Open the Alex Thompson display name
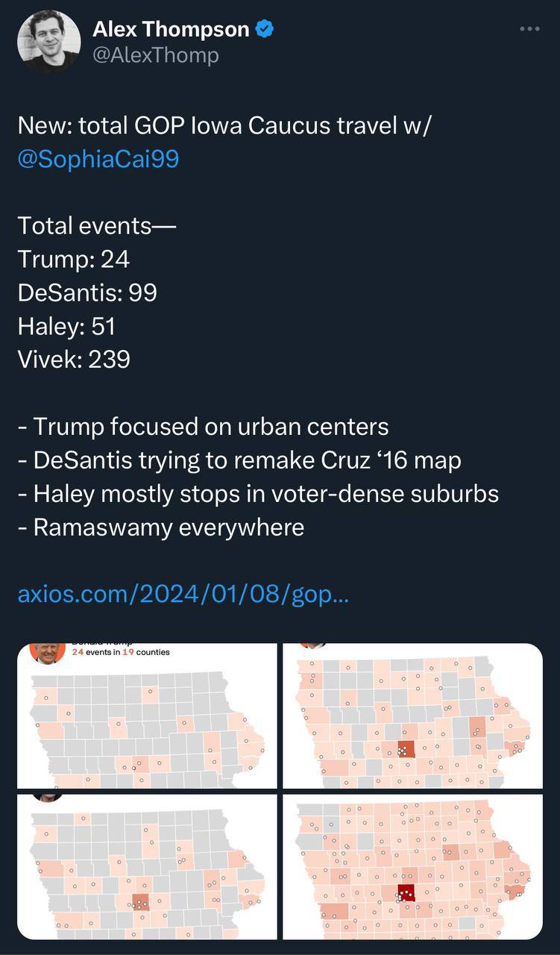 (171, 29)
